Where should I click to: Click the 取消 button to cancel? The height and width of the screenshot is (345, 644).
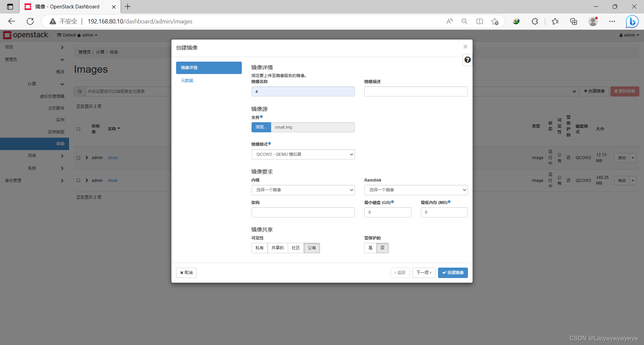[x=186, y=273]
